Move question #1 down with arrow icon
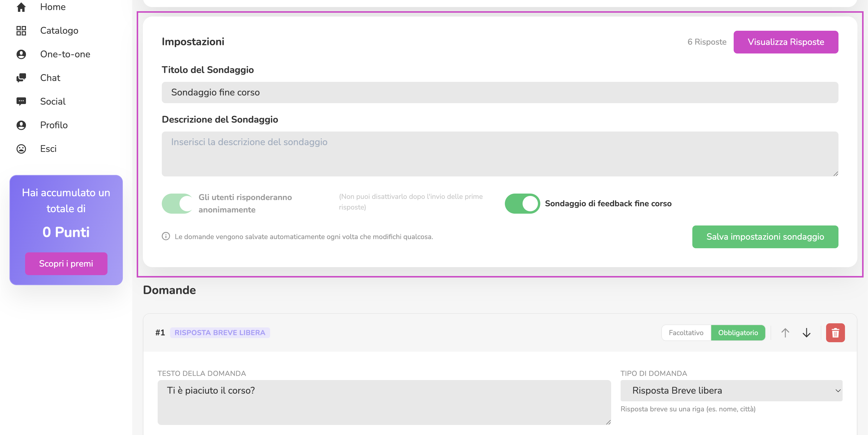 coord(806,333)
